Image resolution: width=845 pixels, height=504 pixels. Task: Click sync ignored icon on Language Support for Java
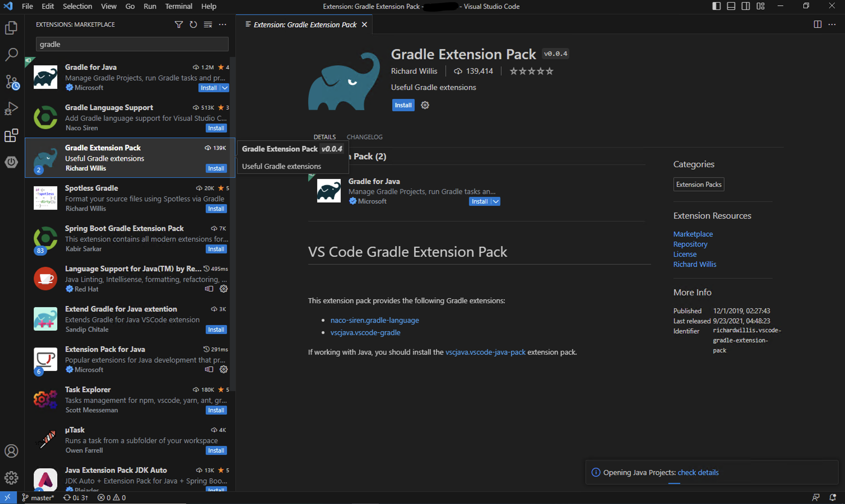209,289
